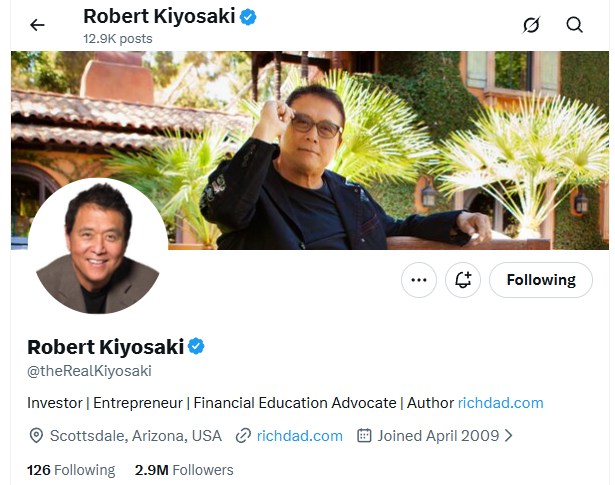Go back using the left arrow

pyautogui.click(x=37, y=25)
